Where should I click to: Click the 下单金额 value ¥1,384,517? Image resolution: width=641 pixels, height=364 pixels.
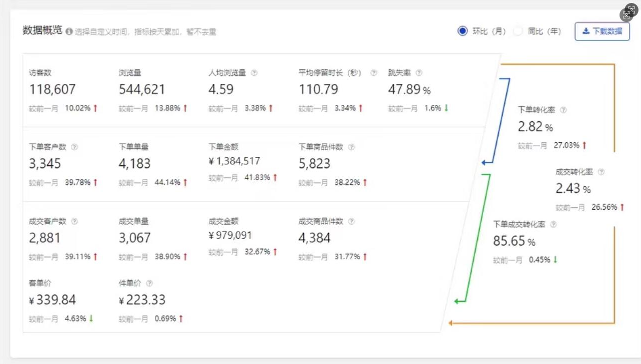234,161
